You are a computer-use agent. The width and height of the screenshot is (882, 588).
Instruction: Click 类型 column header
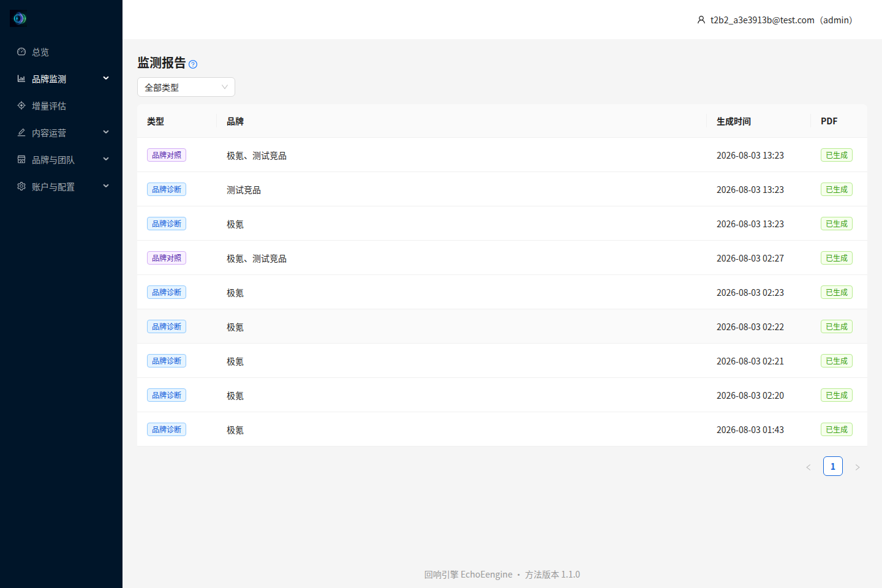click(x=156, y=121)
